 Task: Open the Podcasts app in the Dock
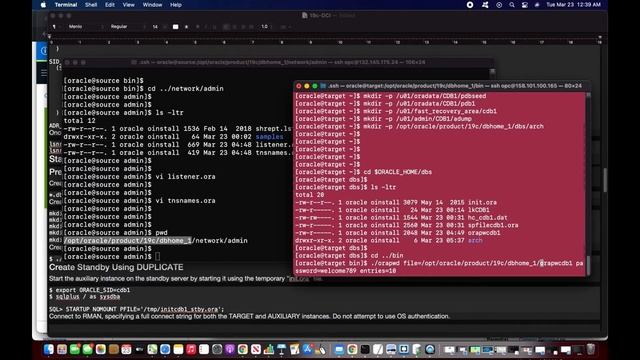(230, 349)
